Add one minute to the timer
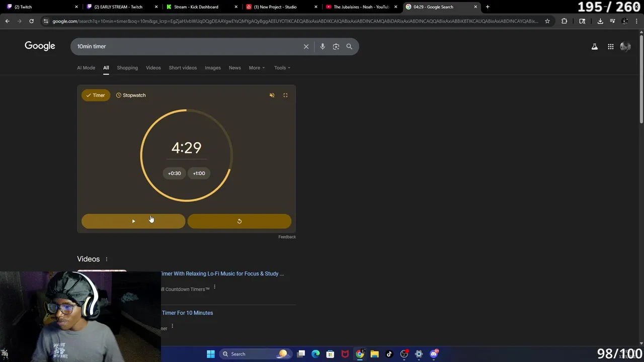 point(199,173)
